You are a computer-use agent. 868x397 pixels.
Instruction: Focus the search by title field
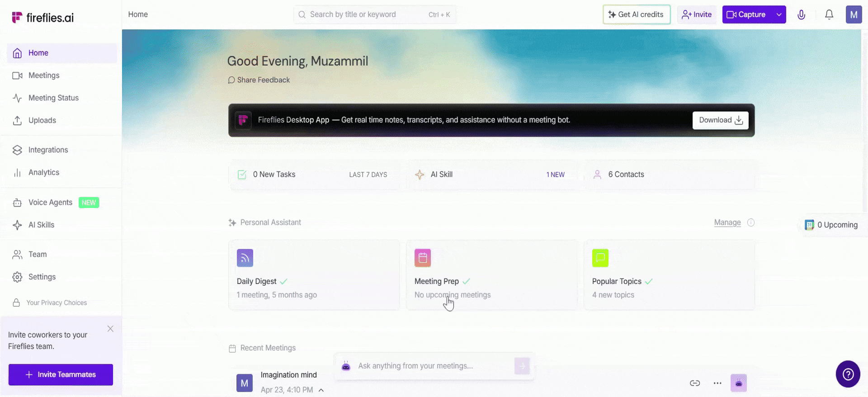(375, 14)
